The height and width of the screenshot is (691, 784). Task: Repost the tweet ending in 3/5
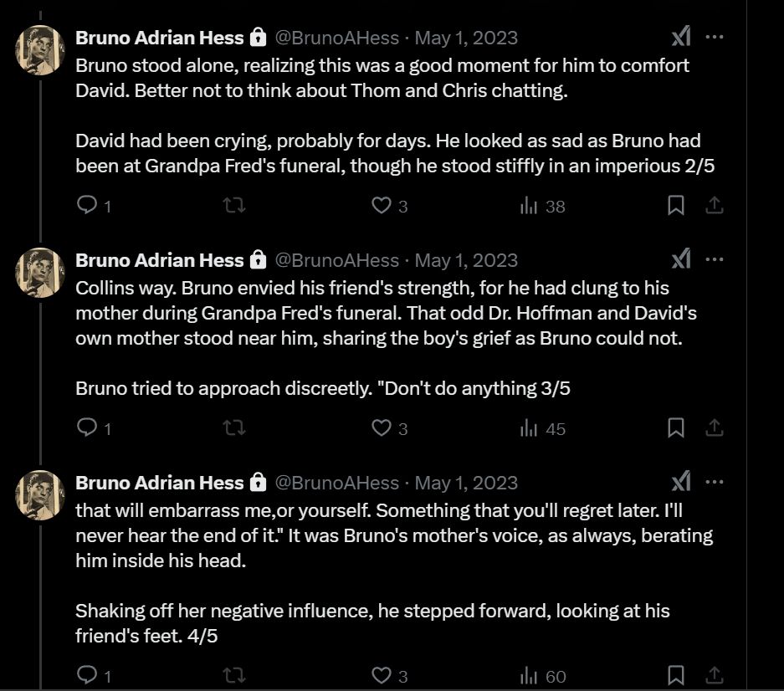(234, 428)
